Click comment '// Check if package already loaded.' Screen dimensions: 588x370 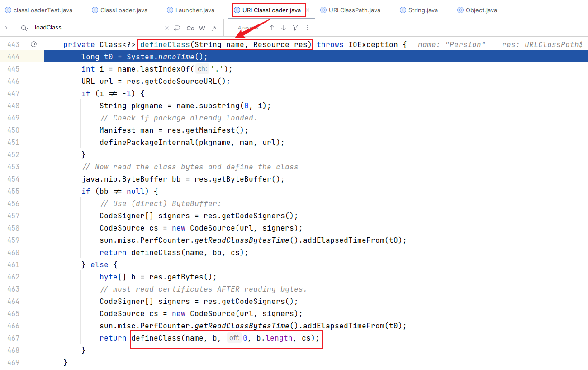178,118
